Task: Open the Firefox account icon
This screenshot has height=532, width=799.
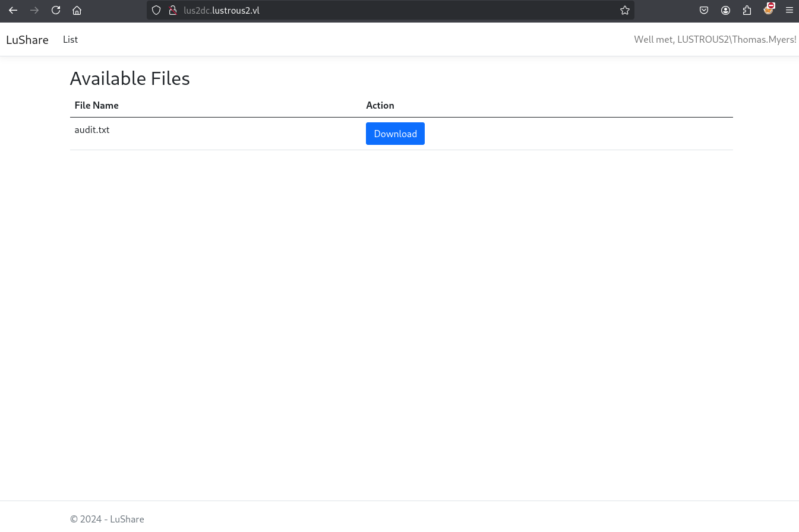Action: tap(725, 10)
